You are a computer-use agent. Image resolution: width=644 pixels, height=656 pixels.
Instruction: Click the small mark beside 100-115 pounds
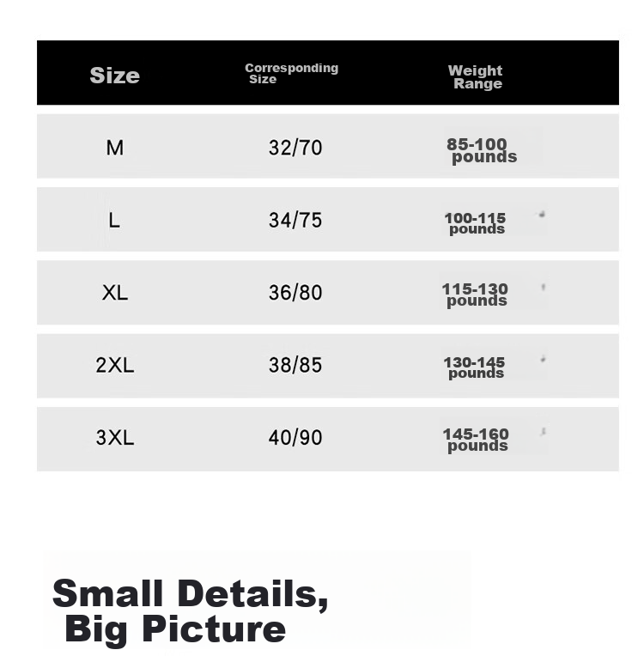[x=542, y=214]
